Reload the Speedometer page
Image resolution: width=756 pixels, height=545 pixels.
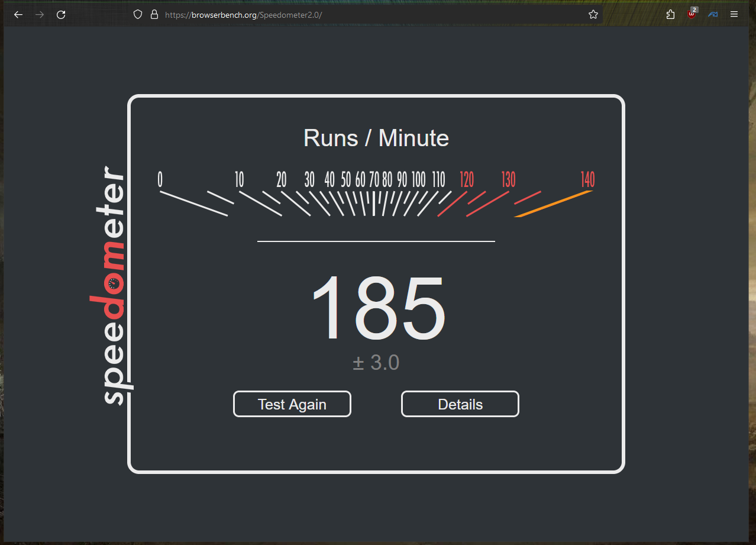(x=61, y=15)
